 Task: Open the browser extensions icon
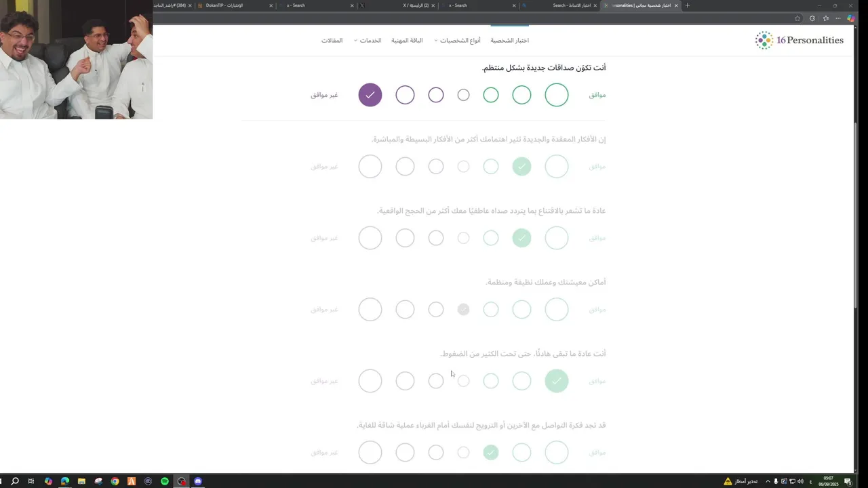click(812, 18)
